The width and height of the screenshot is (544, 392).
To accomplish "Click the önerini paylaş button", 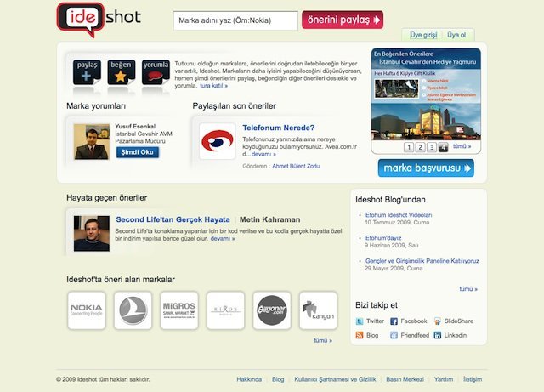I will tap(343, 20).
